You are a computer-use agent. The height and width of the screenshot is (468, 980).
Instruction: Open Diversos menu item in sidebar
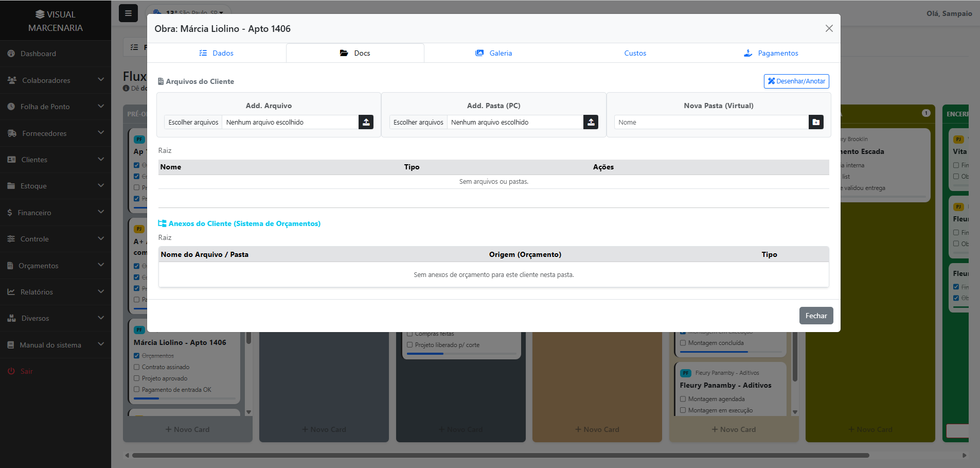(56, 318)
